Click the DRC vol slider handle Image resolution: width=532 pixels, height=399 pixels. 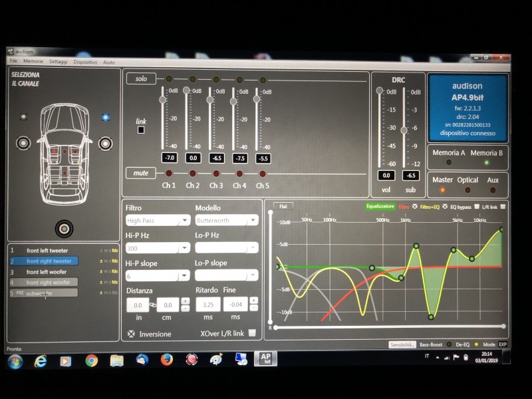(x=380, y=90)
